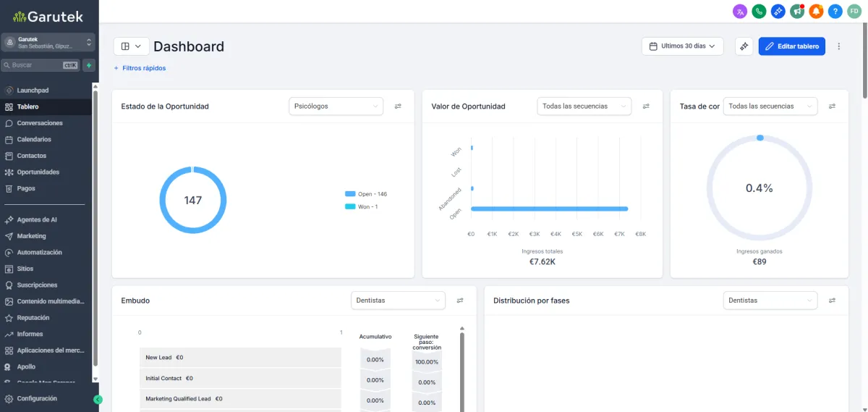The height and width of the screenshot is (412, 868).
Task: Open the three-dot dashboard options menu
Action: (x=839, y=46)
